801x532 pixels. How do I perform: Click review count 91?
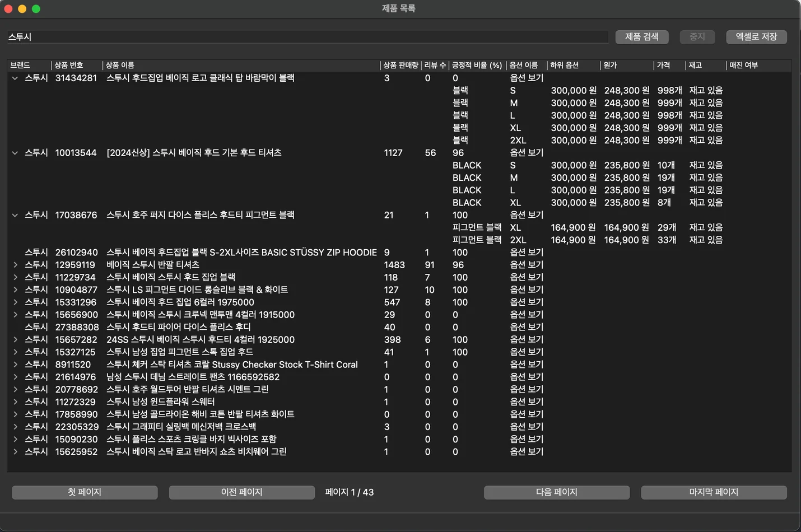(430, 265)
